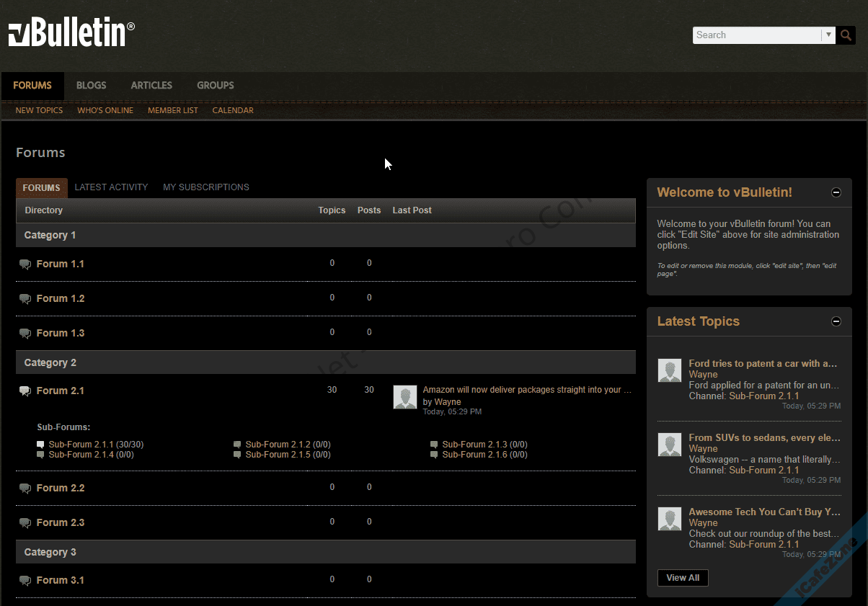Click the Forum 3.1 speech bubble icon
This screenshot has height=606, width=868.
pyautogui.click(x=25, y=581)
